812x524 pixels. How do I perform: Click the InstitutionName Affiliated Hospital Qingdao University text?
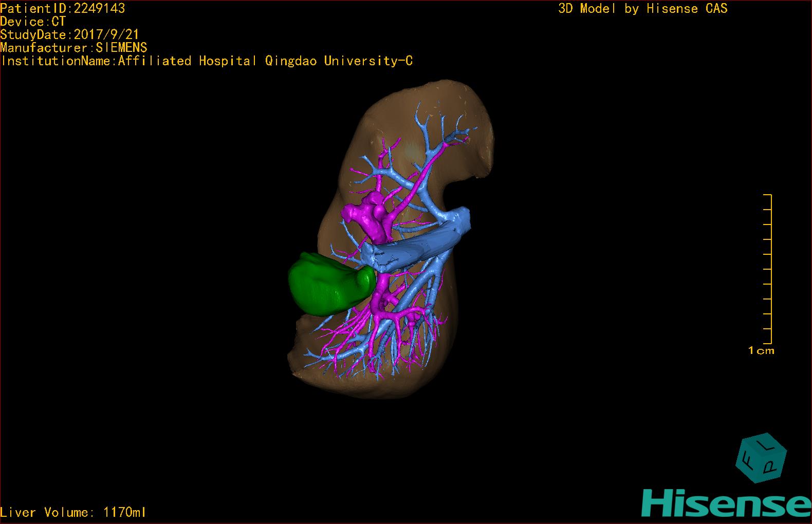tap(207, 61)
